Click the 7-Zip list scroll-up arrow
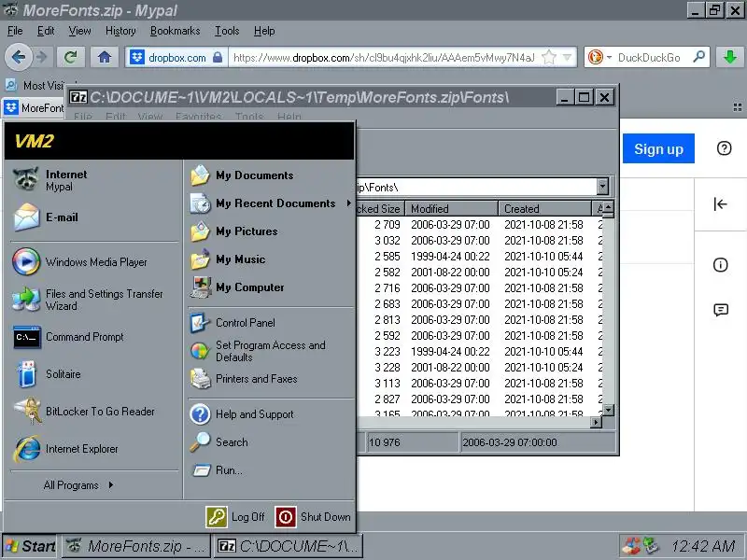Image resolution: width=747 pixels, height=560 pixels. [609, 207]
